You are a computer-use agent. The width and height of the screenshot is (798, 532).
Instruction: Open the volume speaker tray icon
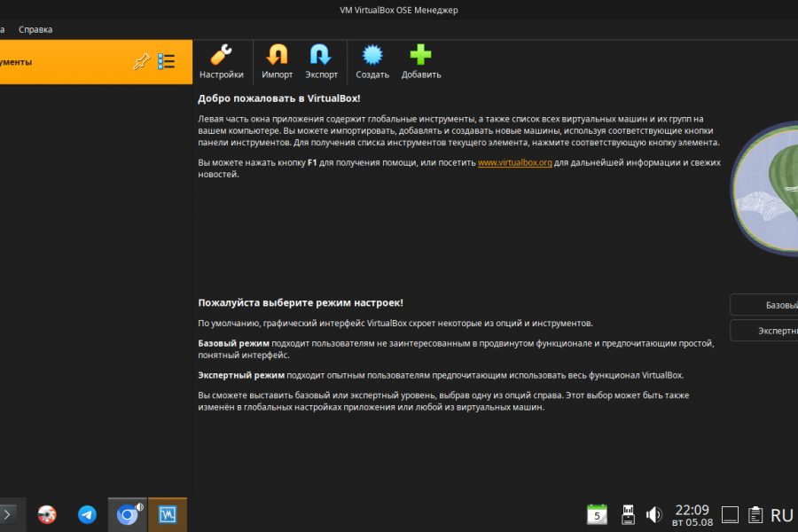point(654,514)
